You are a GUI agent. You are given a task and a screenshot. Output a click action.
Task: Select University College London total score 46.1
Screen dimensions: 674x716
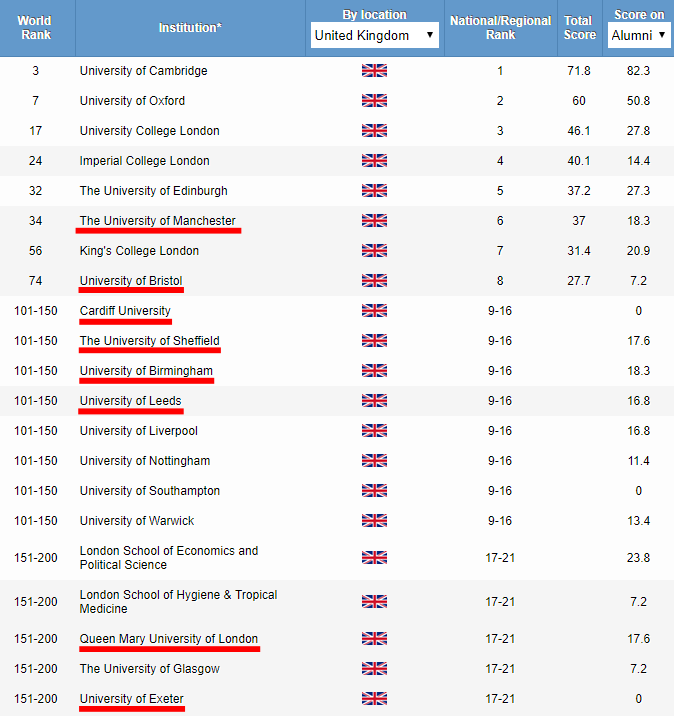click(579, 131)
